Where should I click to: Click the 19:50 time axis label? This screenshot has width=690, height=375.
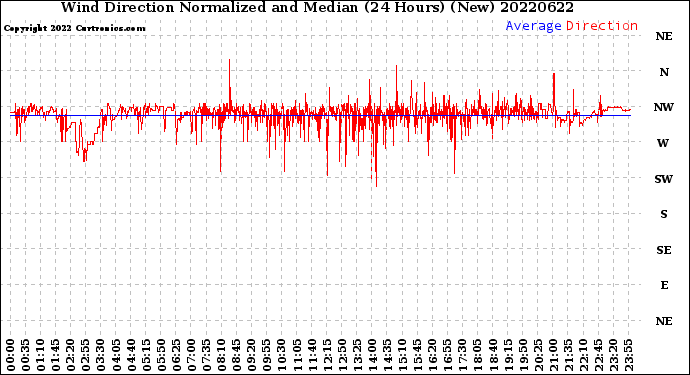[523, 355]
